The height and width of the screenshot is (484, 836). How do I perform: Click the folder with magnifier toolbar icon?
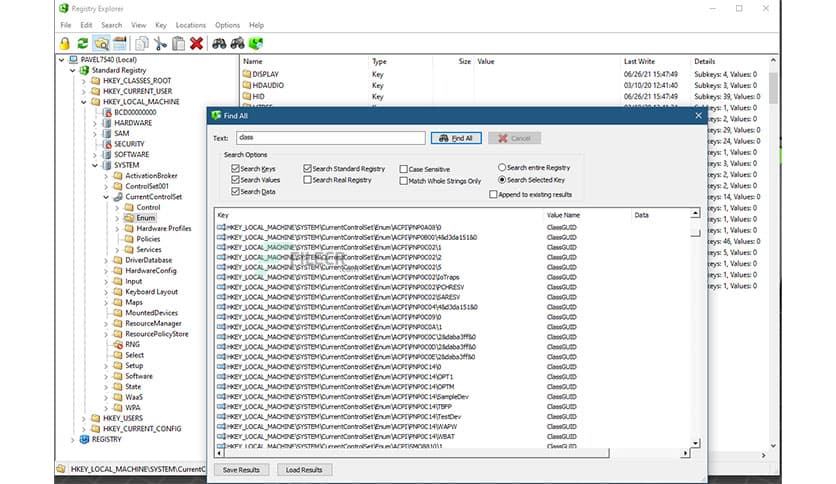pyautogui.click(x=101, y=43)
